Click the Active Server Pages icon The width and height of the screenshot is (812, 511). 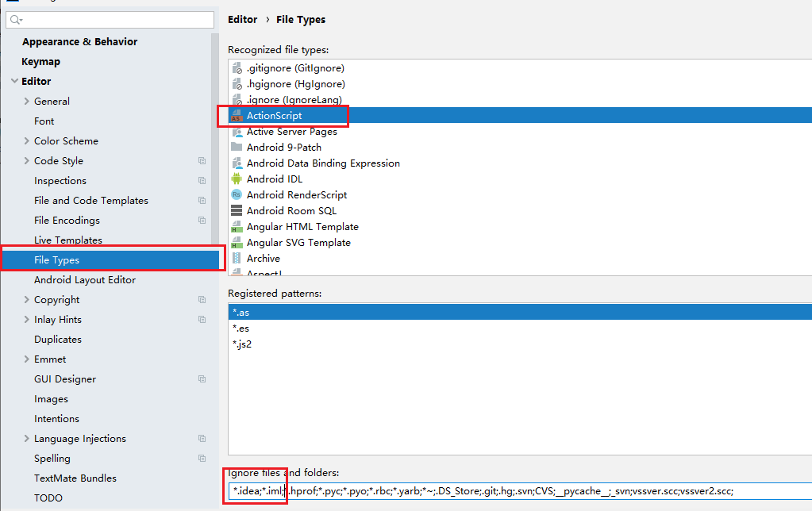click(x=237, y=132)
